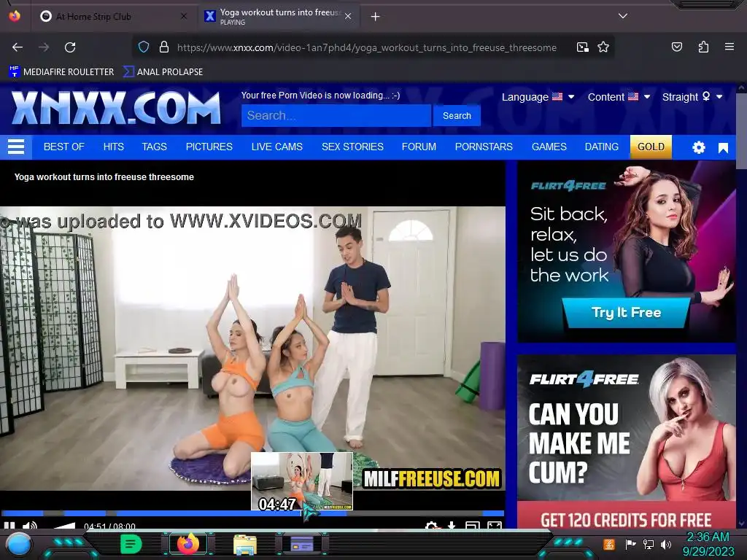Open video player settings gear
Screen dimensions: 747x560
point(431,525)
